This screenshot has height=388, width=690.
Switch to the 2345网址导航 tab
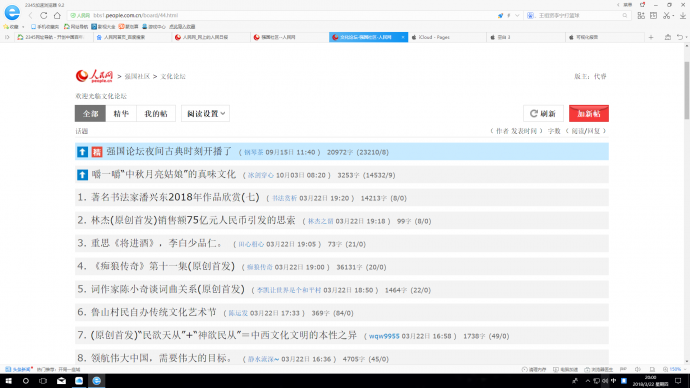click(x=53, y=37)
